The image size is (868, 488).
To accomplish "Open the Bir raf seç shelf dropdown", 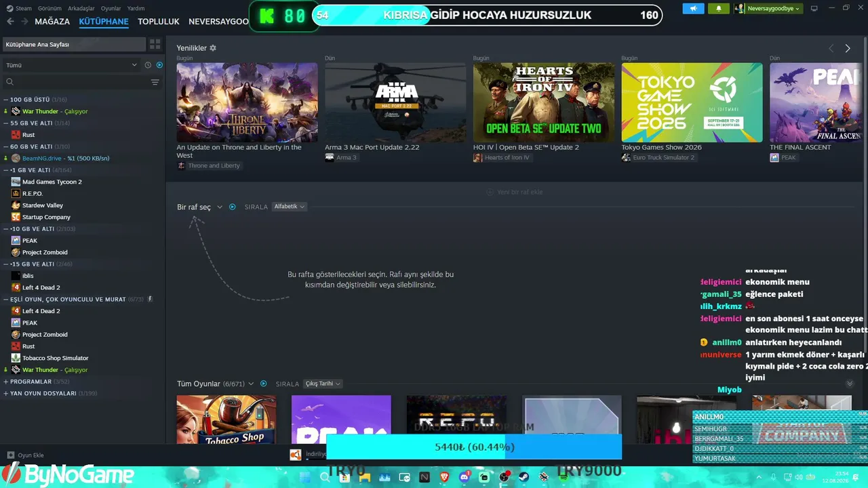I will pos(199,207).
